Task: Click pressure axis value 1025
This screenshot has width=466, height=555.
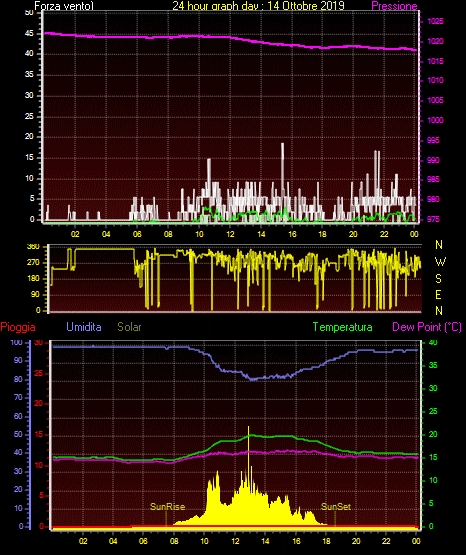Action: [435, 22]
